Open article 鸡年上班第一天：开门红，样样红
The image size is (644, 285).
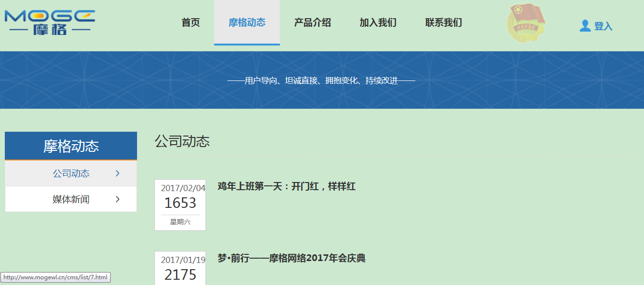pos(287,186)
